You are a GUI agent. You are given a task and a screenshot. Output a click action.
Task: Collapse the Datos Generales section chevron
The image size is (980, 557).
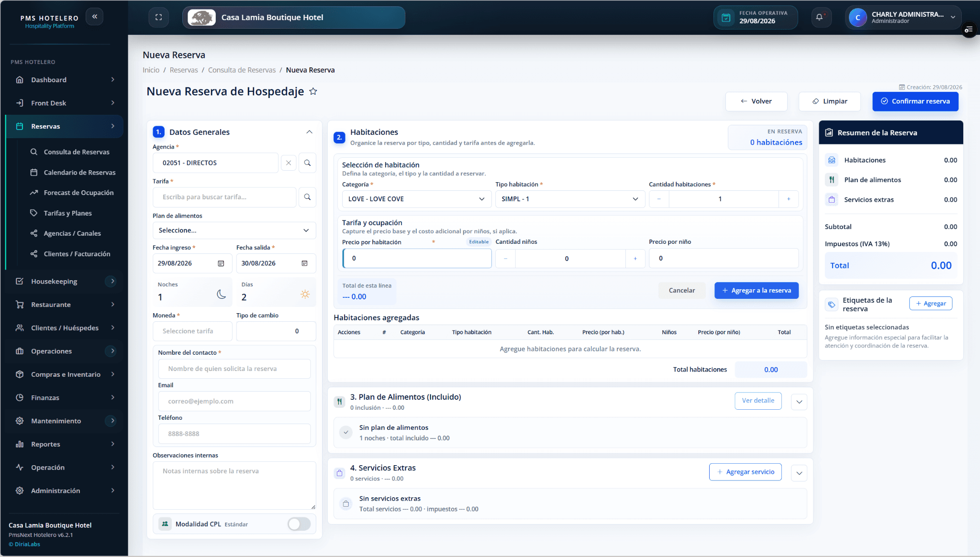click(309, 132)
